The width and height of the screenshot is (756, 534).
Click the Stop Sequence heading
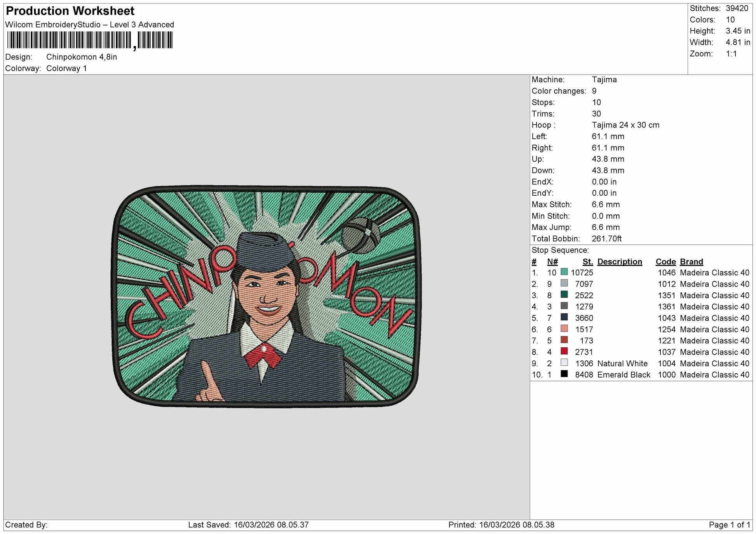[560, 250]
